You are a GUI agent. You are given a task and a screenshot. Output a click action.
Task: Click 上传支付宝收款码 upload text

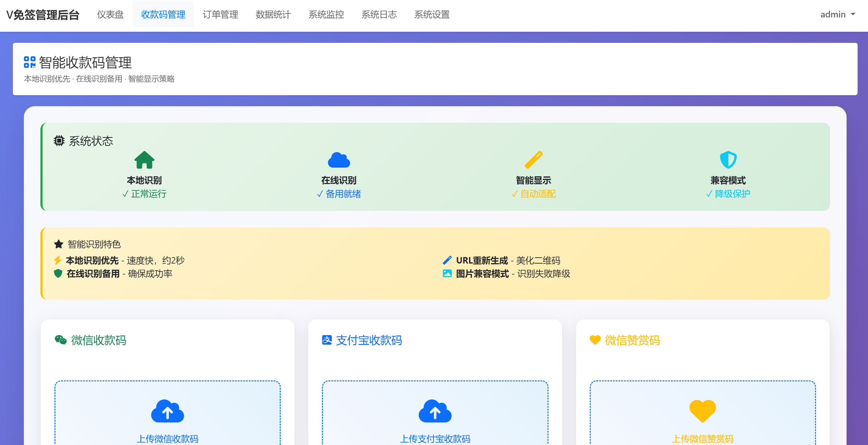point(435,439)
